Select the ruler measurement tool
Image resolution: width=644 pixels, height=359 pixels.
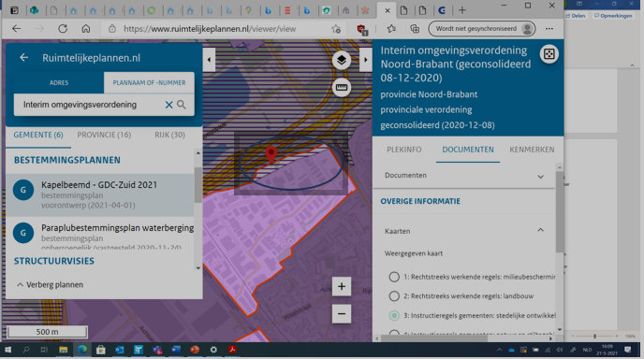[x=342, y=87]
